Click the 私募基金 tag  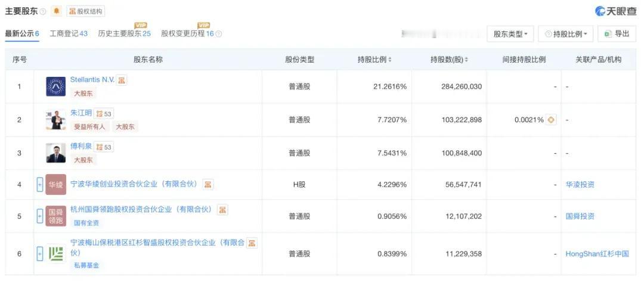coord(86,265)
